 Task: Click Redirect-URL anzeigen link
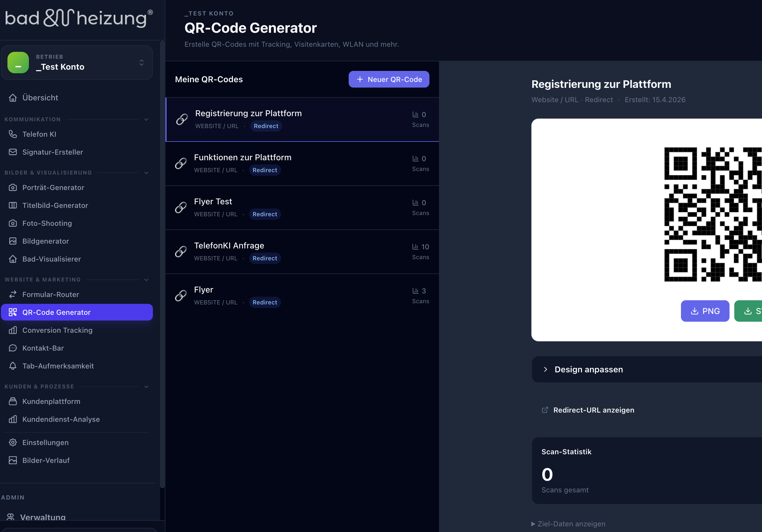coord(593,410)
